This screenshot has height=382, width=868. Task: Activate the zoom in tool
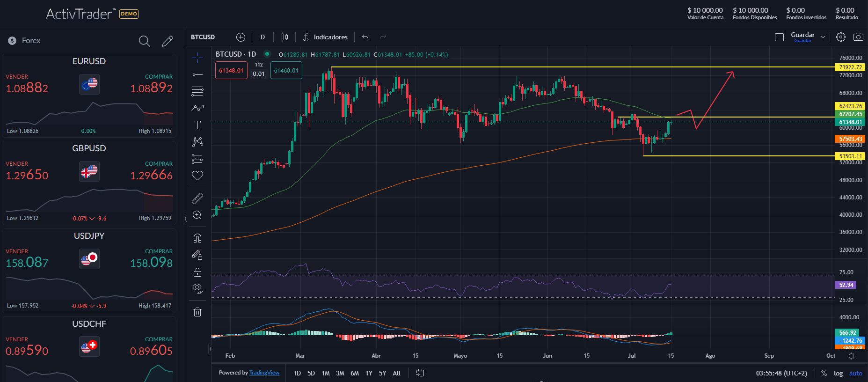pyautogui.click(x=197, y=215)
